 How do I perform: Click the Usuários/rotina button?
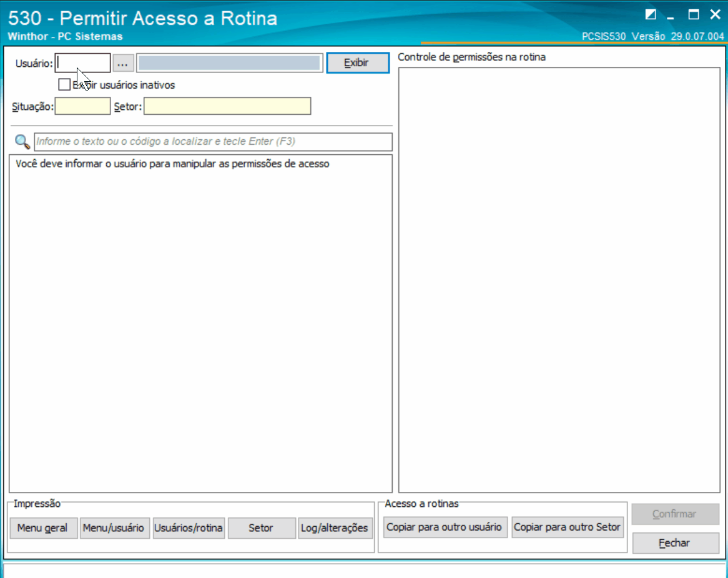coord(189,528)
